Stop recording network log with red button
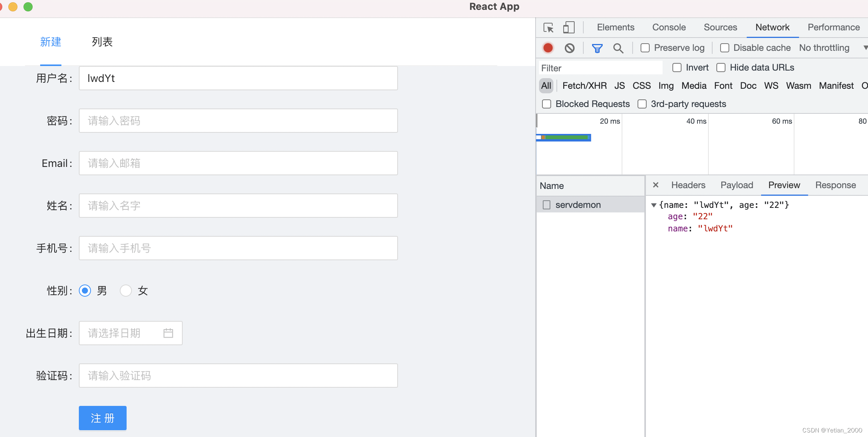The width and height of the screenshot is (868, 437). tap(548, 48)
